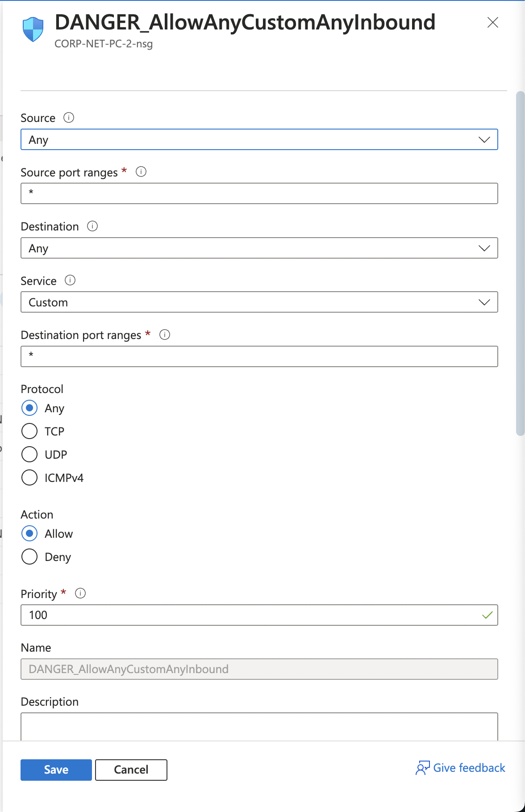525x812 pixels.
Task: Click the Priority info icon
Action: (80, 593)
